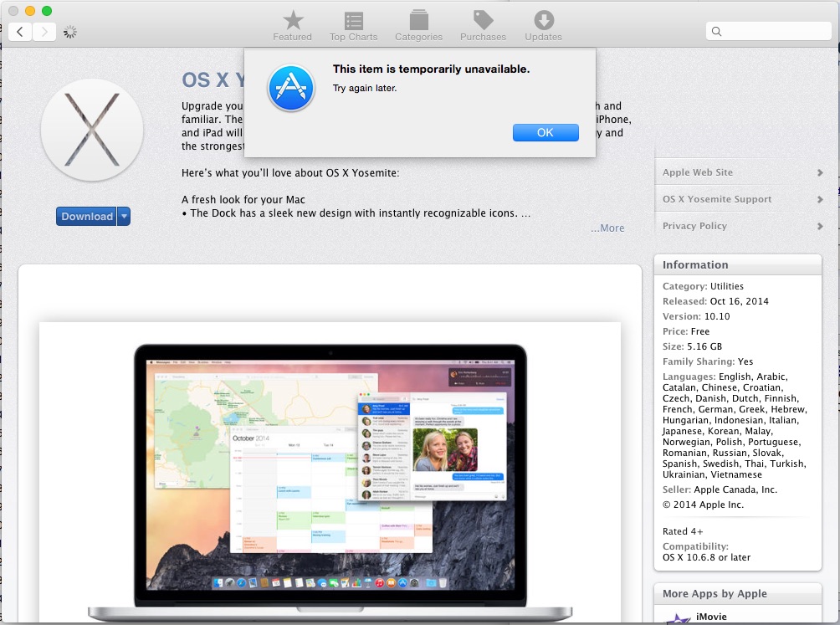Screen dimensions: 840x625
Task: Click the 'iMovie' app name
Action: (x=711, y=617)
